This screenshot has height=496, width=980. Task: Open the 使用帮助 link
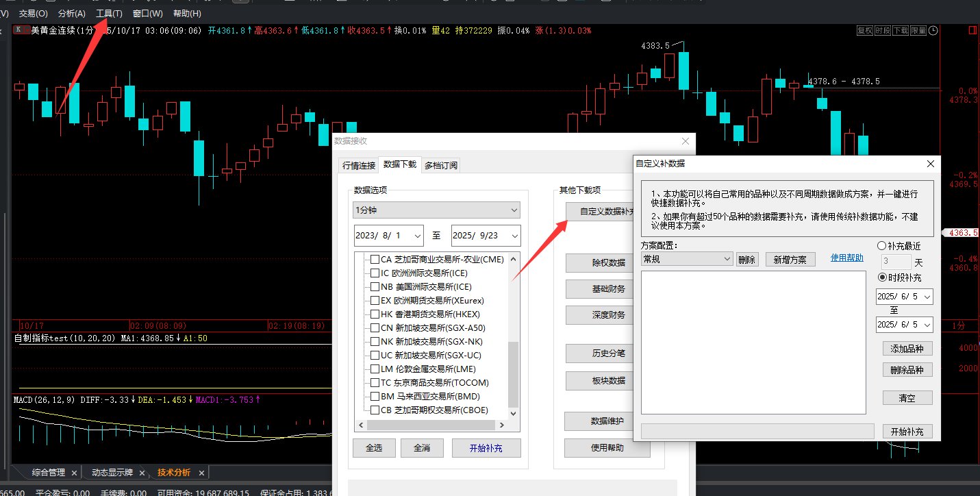(x=846, y=258)
